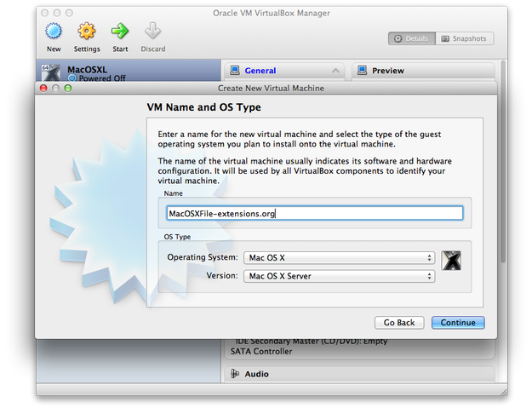Click the New virtual machine icon
Image resolution: width=532 pixels, height=408 pixels.
[x=54, y=31]
